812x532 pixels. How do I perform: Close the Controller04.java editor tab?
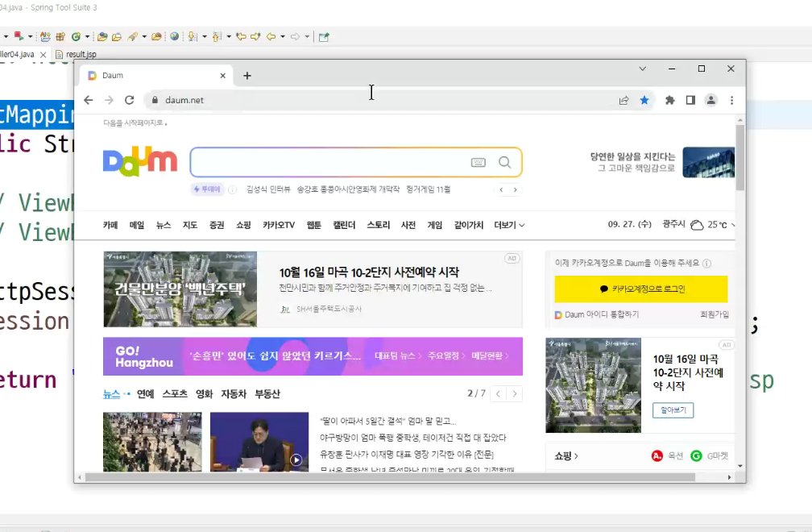(x=43, y=54)
